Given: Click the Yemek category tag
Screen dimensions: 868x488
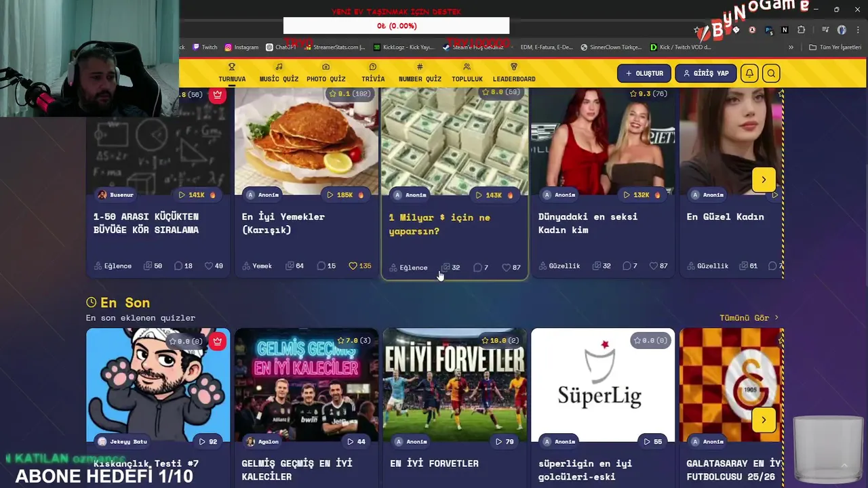Looking at the screenshot, I should click(257, 266).
